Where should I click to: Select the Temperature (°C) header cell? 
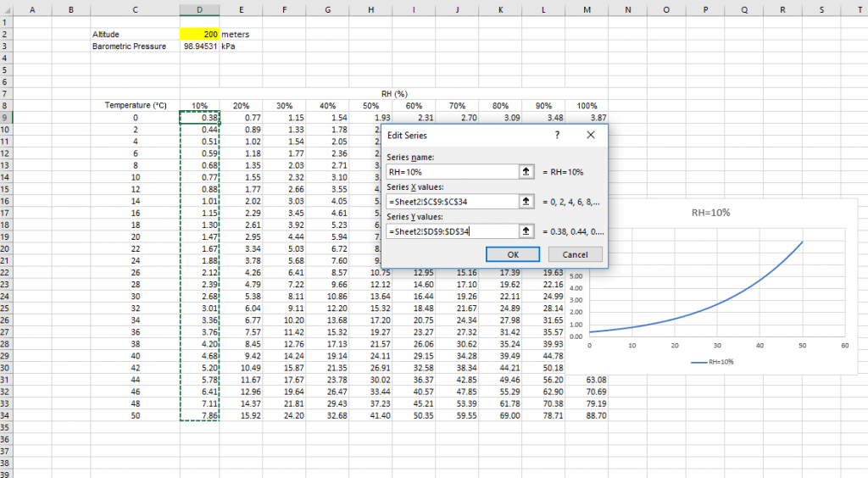click(135, 105)
